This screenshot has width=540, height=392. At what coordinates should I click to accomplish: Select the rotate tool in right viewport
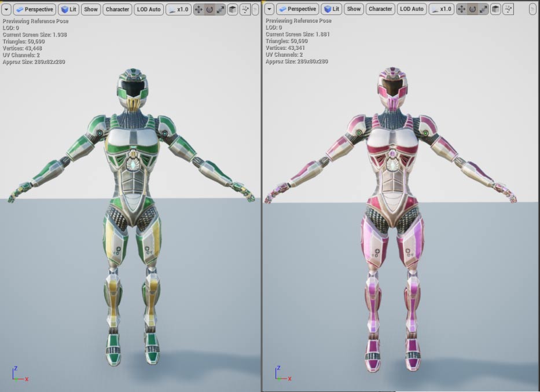(472, 9)
